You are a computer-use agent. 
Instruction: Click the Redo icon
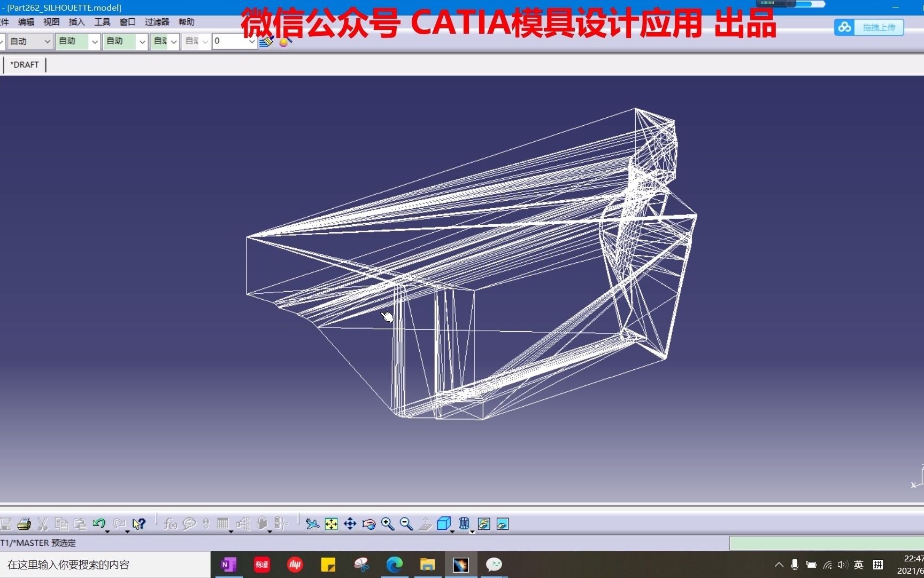(119, 523)
